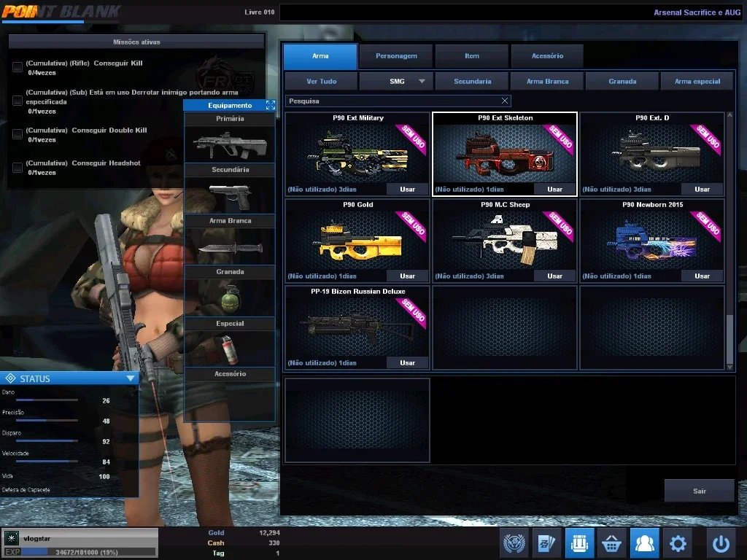Click Usar for P90 M.C Sheep
Image resolution: width=747 pixels, height=560 pixels.
tap(554, 276)
